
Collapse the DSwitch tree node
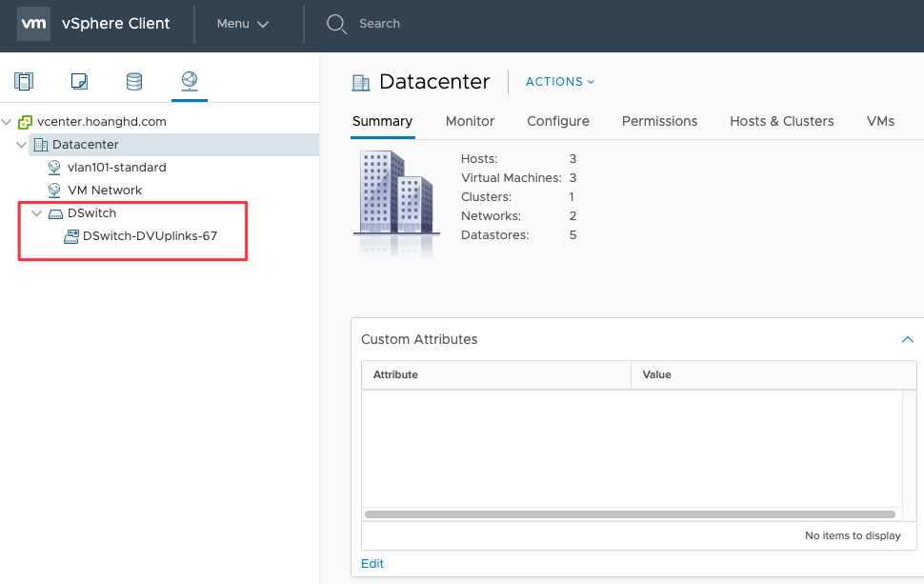tap(36, 213)
